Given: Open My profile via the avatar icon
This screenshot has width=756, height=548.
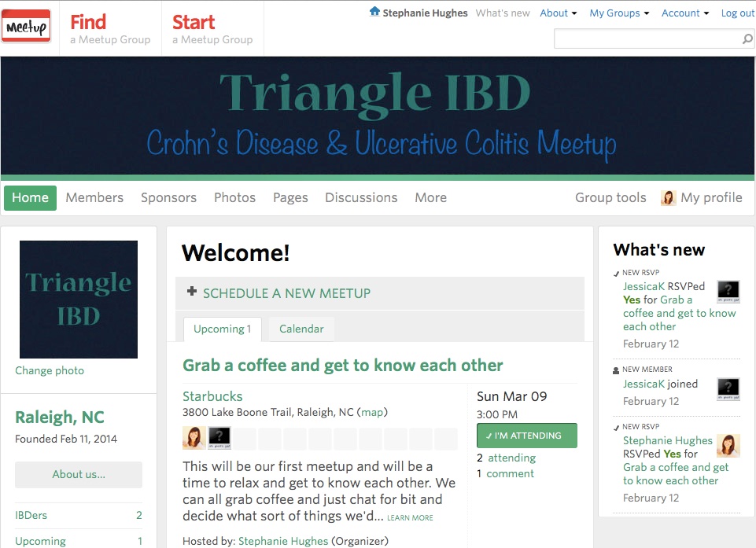Looking at the screenshot, I should click(x=668, y=197).
